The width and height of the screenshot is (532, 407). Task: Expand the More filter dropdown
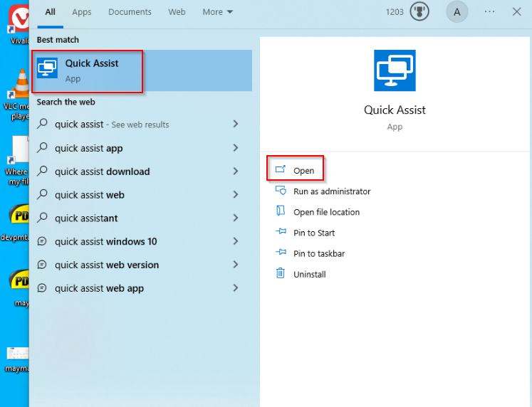pos(217,12)
